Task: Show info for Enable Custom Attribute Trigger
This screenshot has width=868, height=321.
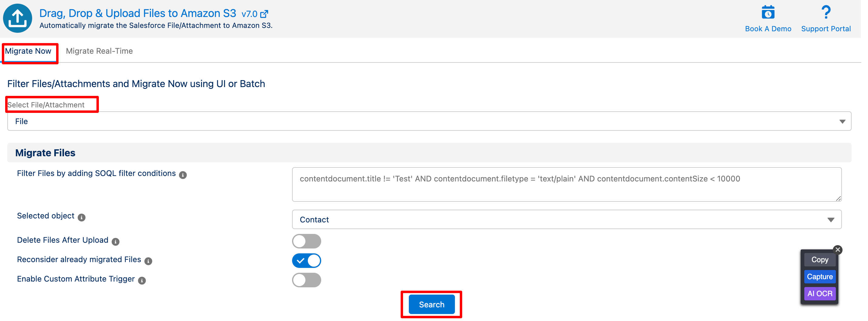Action: pyautogui.click(x=142, y=281)
